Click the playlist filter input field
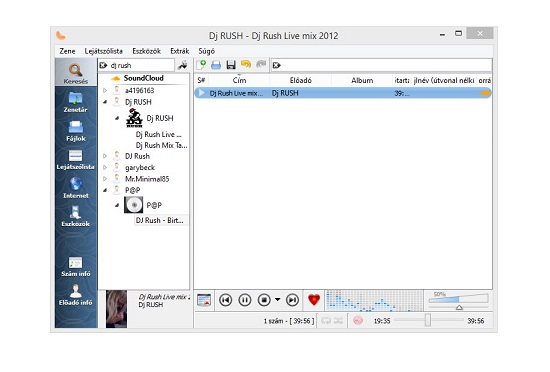 (x=382, y=65)
